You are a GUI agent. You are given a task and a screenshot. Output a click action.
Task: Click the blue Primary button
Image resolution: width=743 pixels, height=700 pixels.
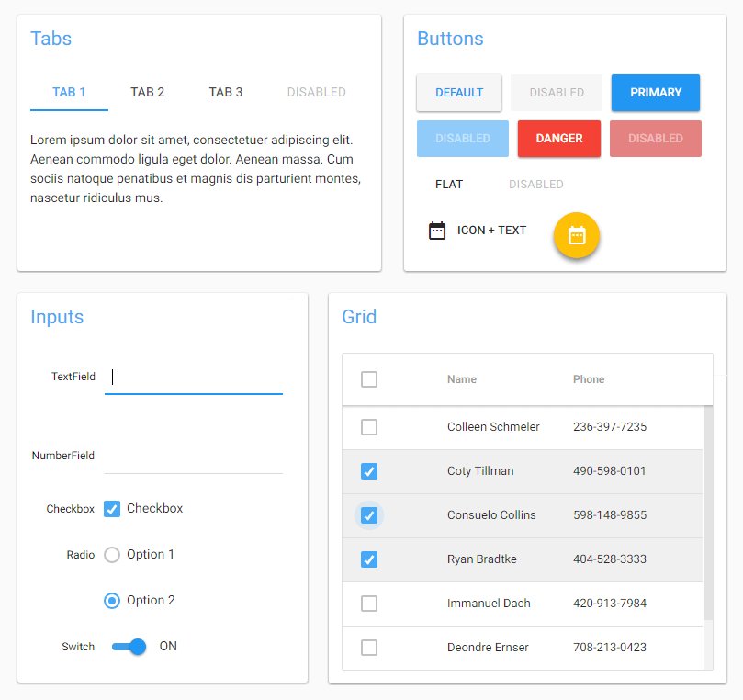[x=656, y=93]
